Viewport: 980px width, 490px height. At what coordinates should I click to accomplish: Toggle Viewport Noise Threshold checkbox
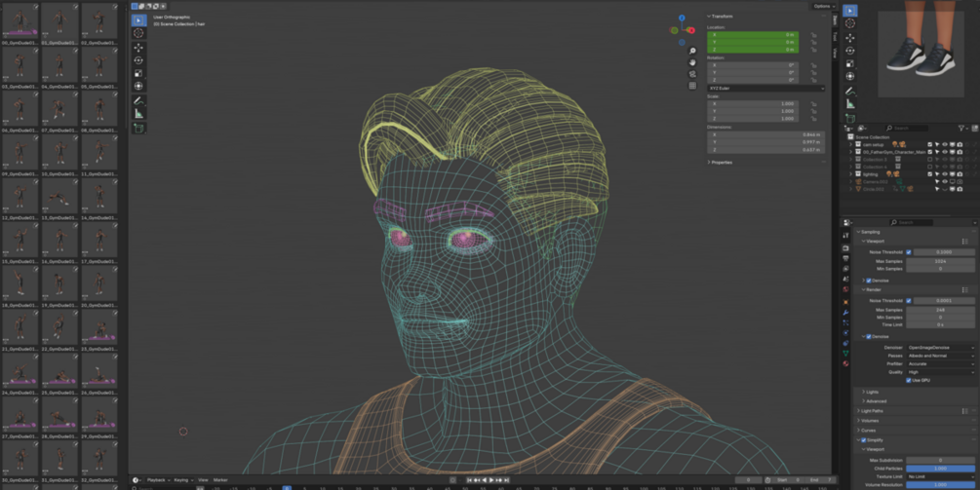pyautogui.click(x=909, y=252)
